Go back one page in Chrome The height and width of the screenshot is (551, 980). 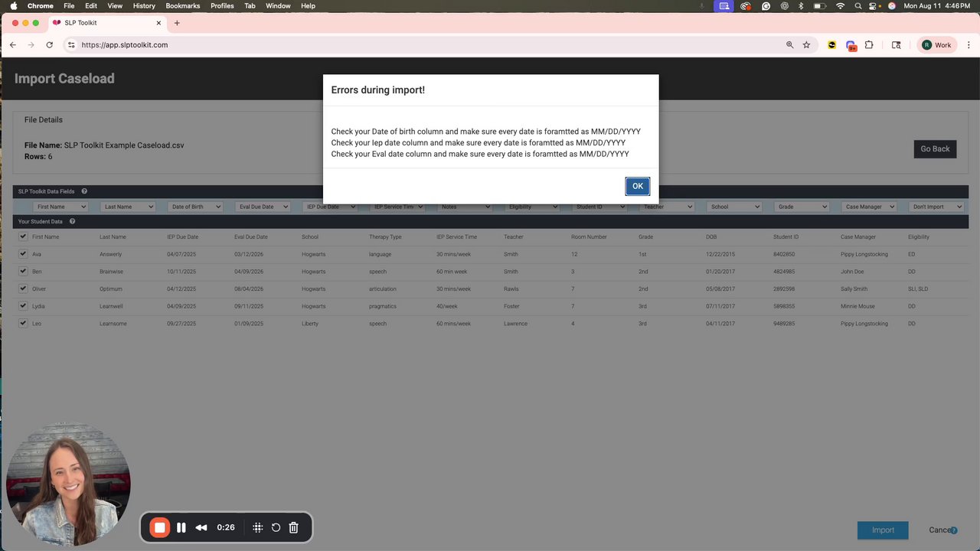[13, 45]
